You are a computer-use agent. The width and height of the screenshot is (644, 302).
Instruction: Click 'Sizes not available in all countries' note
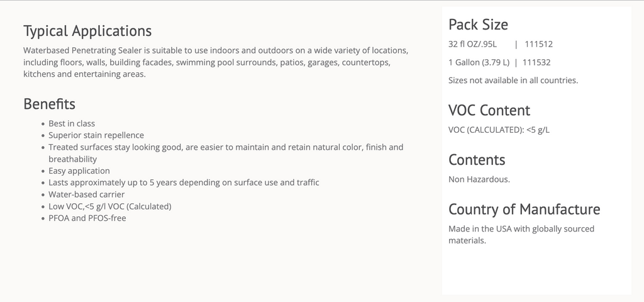click(513, 81)
